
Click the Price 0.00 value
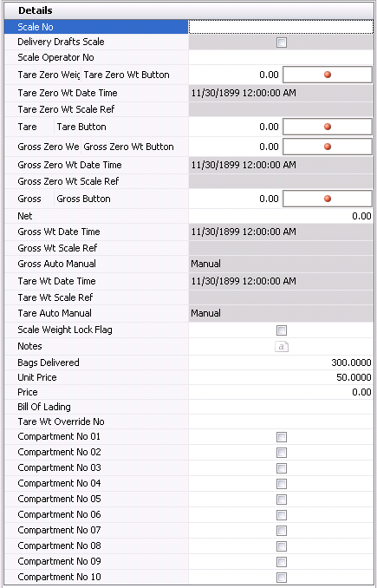pyautogui.click(x=361, y=392)
